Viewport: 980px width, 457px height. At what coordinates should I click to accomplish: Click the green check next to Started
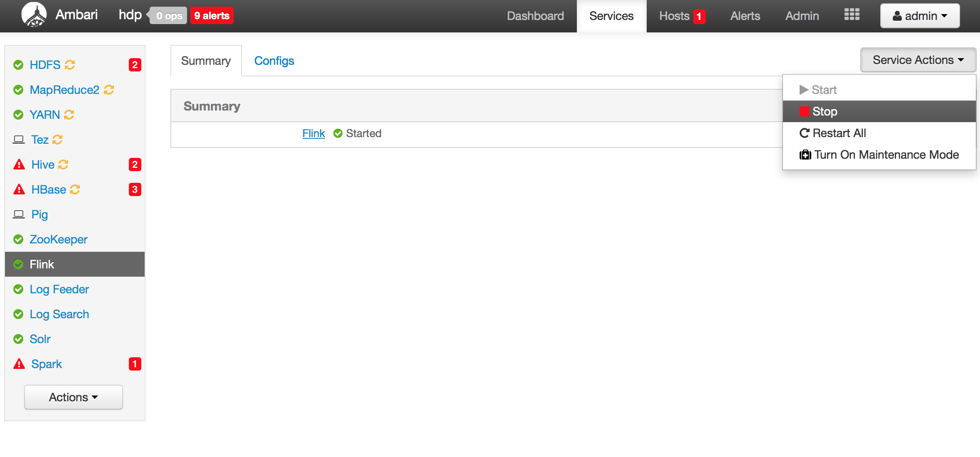338,133
